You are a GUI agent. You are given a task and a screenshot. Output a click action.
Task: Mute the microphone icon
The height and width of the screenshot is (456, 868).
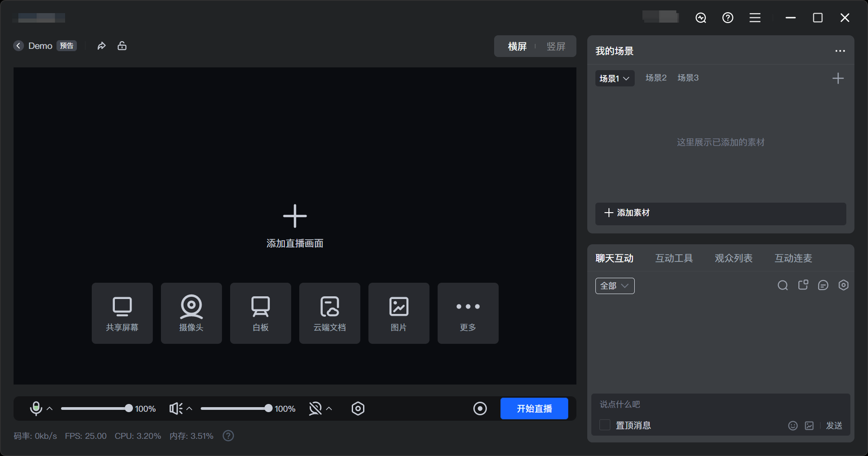click(x=36, y=408)
